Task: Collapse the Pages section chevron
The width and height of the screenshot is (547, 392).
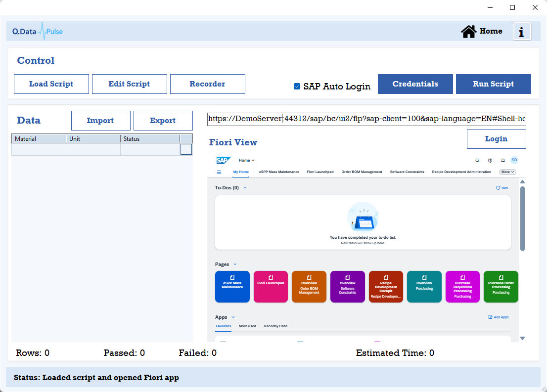Action: click(235, 264)
